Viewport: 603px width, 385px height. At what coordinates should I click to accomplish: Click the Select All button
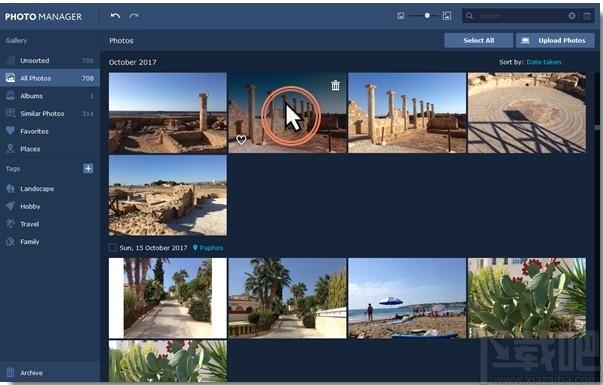pyautogui.click(x=478, y=40)
